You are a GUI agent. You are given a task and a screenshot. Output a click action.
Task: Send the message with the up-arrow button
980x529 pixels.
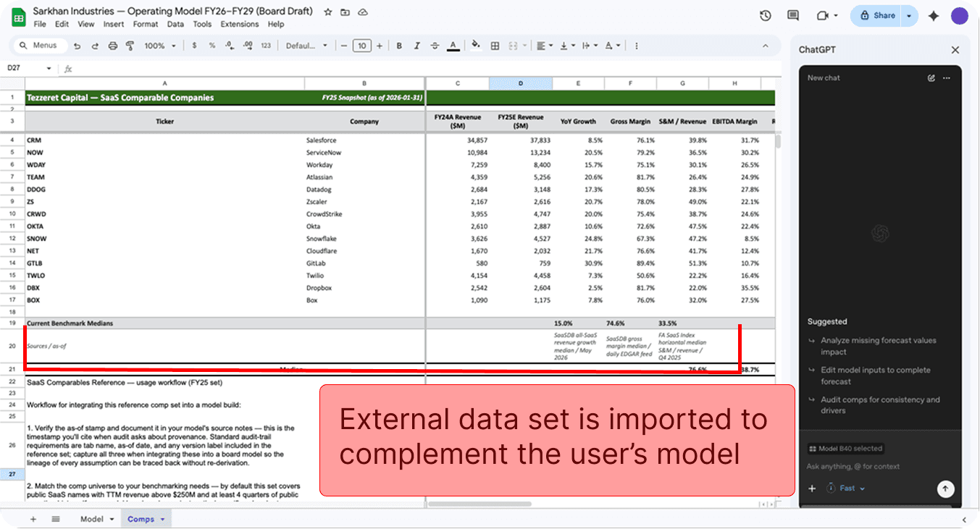[945, 489]
